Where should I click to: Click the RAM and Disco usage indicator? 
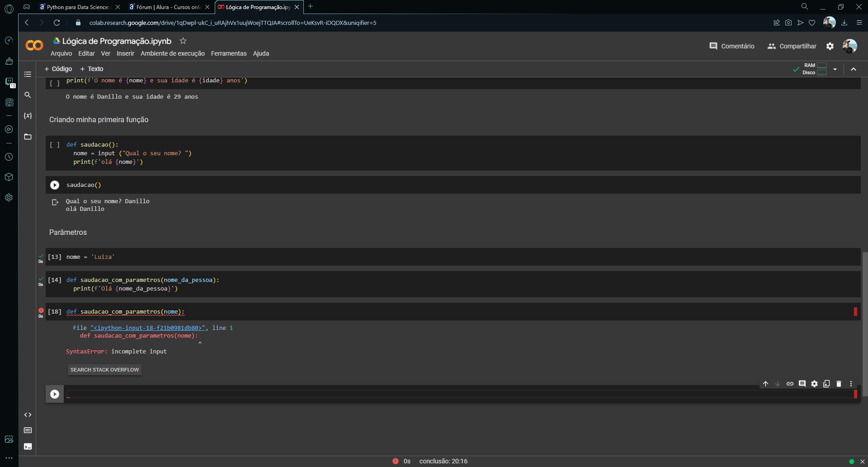[815, 69]
